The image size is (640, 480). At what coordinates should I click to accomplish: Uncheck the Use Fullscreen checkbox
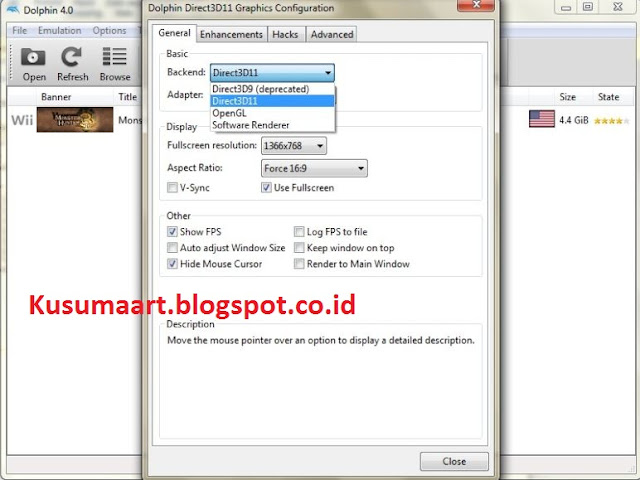pos(266,188)
